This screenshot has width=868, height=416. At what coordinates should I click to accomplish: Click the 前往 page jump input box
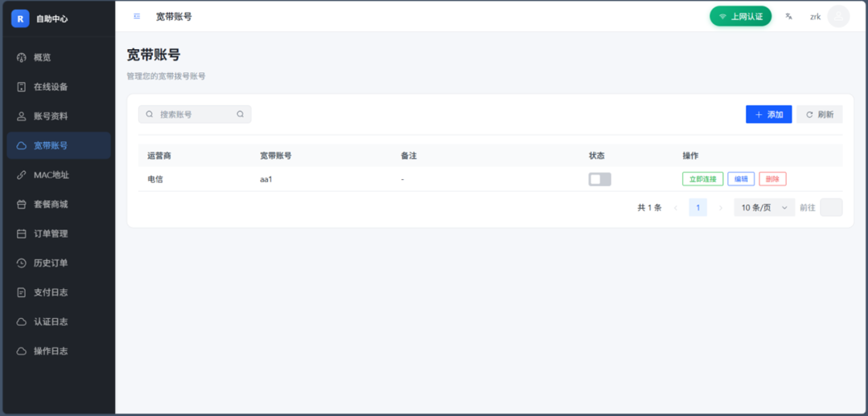click(x=831, y=207)
